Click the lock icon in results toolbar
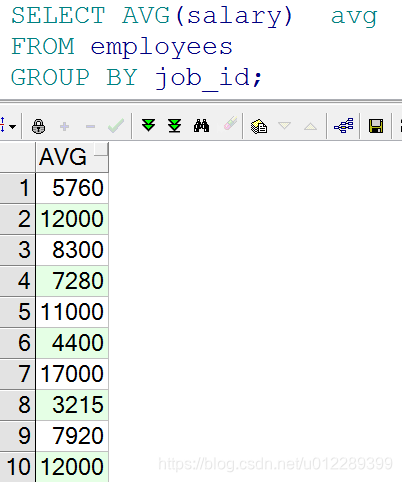402x482 pixels. coord(38,127)
